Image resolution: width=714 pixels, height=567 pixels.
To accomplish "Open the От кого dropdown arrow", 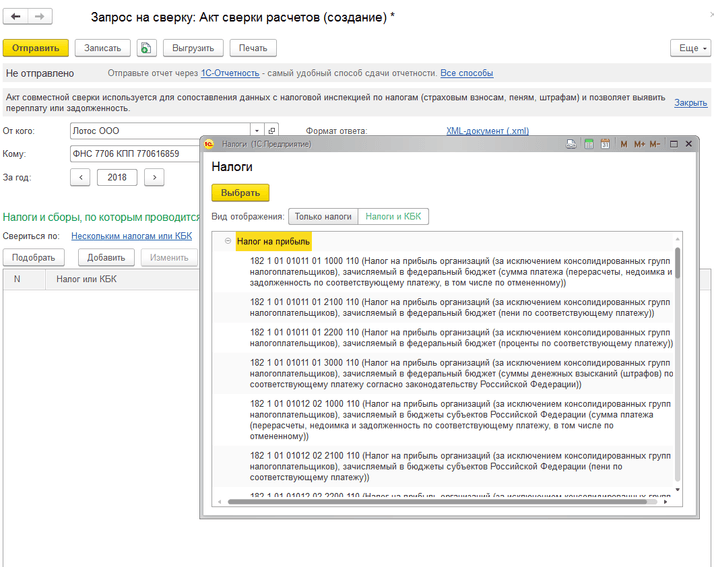I will pyautogui.click(x=257, y=130).
